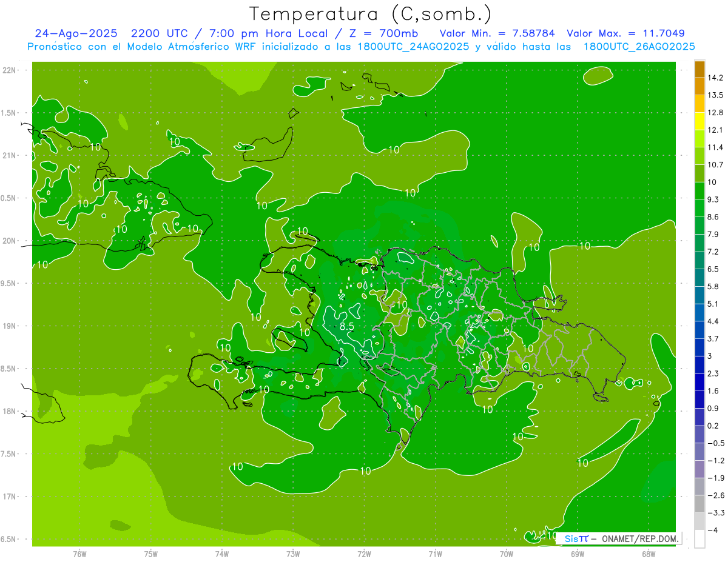Click legend value "13.5"
This screenshot has height=562, width=728.
(715, 95)
